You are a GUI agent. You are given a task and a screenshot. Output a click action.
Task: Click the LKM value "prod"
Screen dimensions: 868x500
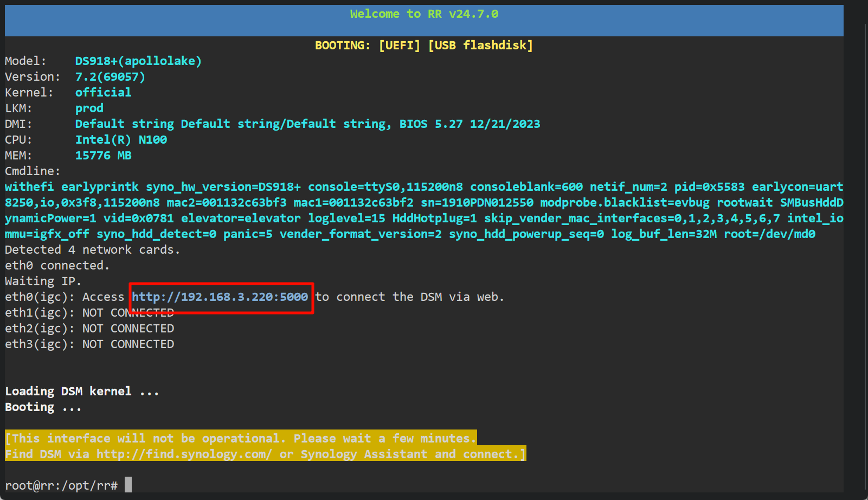coord(89,108)
